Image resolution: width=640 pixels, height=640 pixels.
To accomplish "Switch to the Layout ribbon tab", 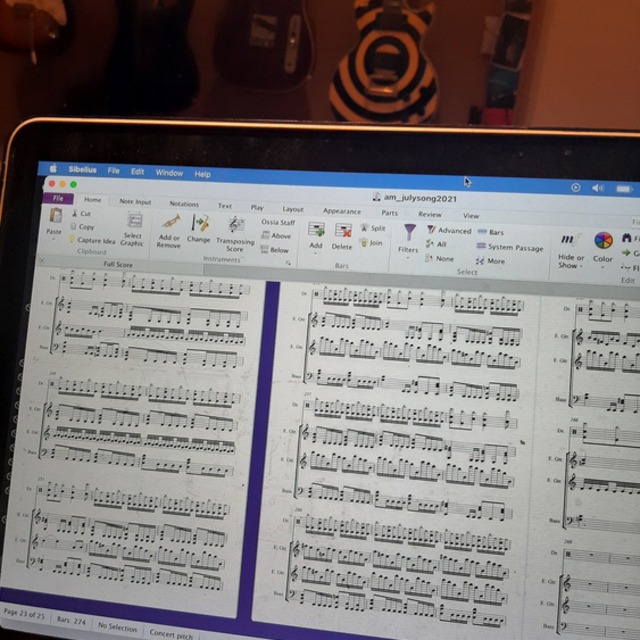I will coord(293,209).
